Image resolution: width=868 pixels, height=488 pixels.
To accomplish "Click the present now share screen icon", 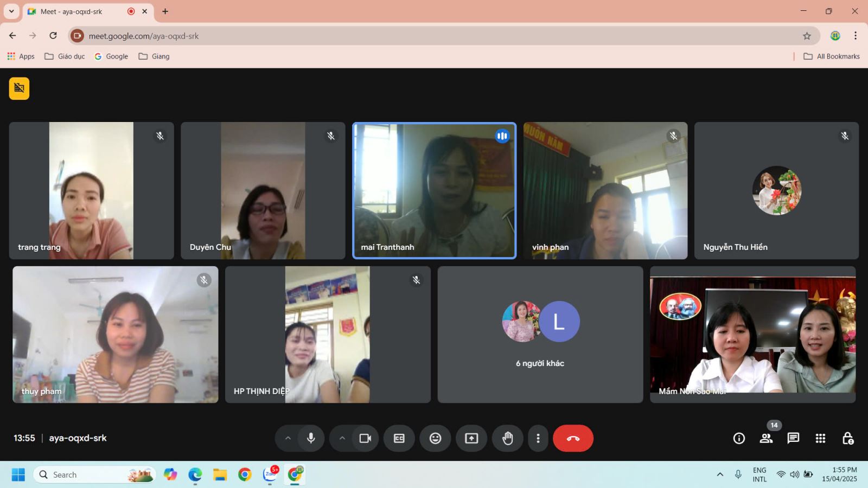I will click(x=471, y=438).
